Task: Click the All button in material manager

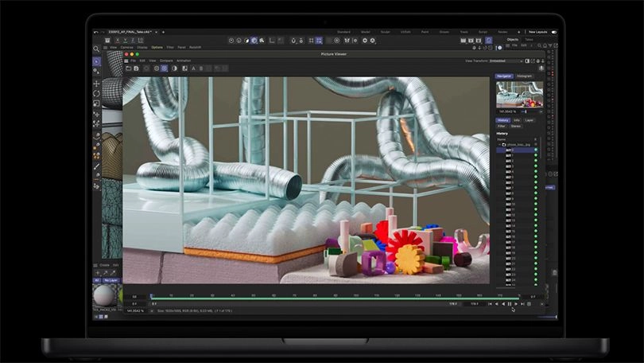Action: [97, 280]
